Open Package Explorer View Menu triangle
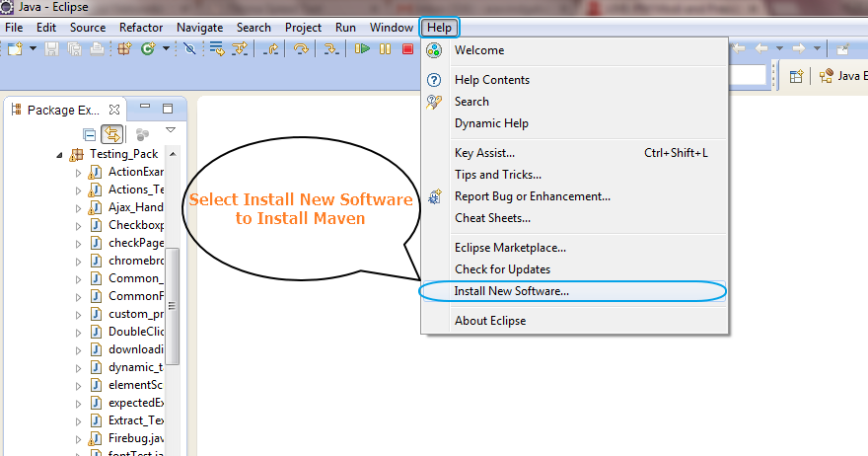This screenshot has height=456, width=868. 171,130
